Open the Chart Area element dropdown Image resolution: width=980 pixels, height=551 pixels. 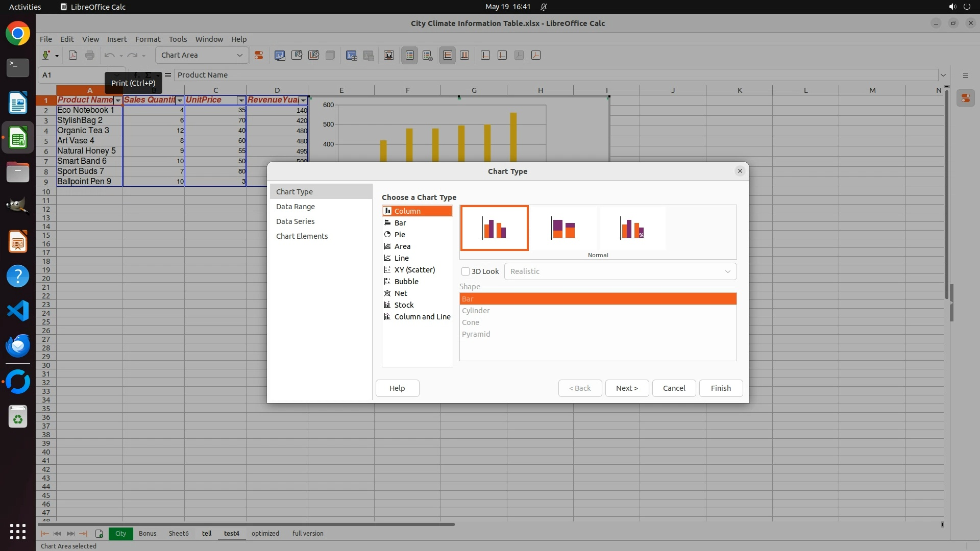point(239,55)
